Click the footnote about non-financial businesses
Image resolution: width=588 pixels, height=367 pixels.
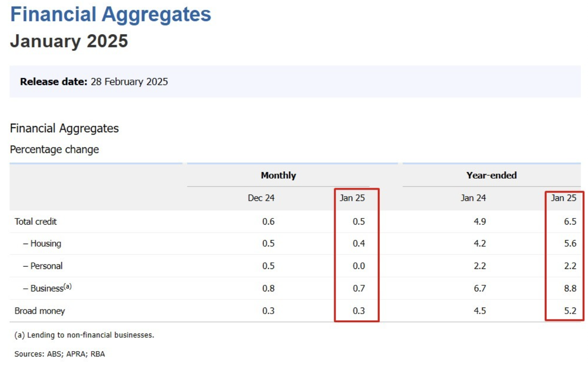(x=84, y=335)
